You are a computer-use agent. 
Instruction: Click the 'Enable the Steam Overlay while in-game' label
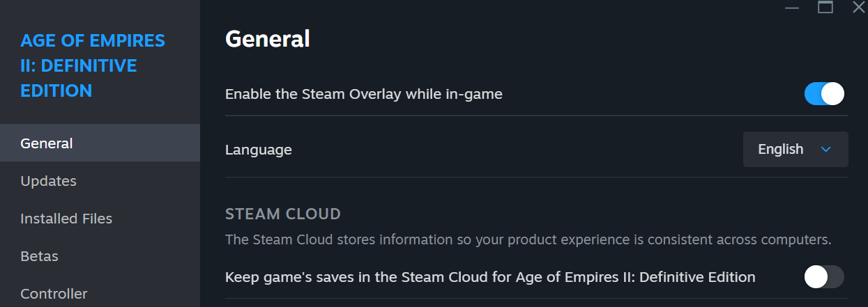[x=363, y=93]
